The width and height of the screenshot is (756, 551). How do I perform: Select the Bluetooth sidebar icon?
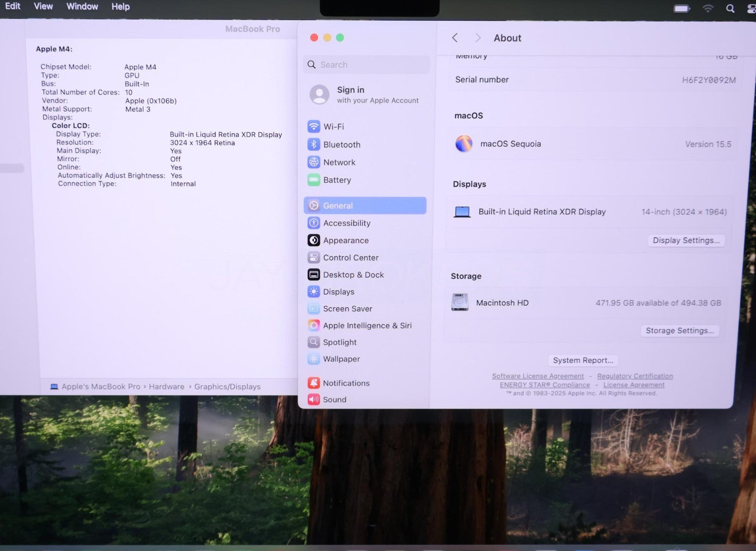(x=314, y=144)
